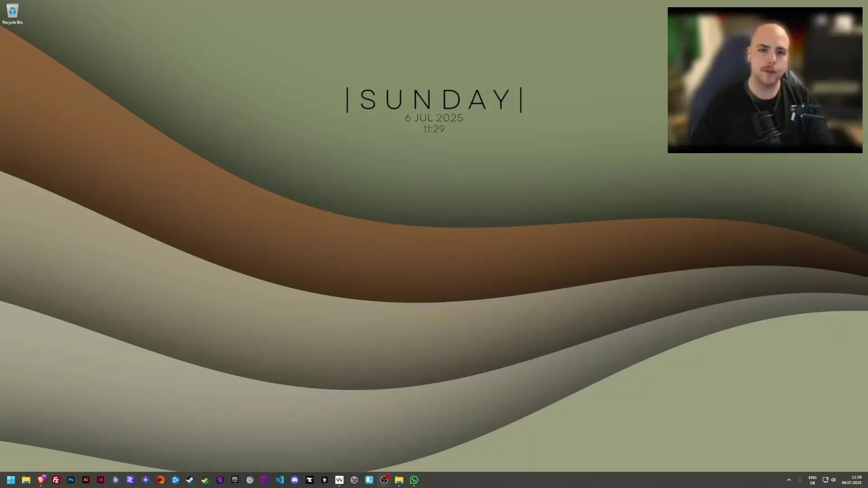Launch Visual Studio Code
This screenshot has height=488, width=868.
click(x=279, y=480)
